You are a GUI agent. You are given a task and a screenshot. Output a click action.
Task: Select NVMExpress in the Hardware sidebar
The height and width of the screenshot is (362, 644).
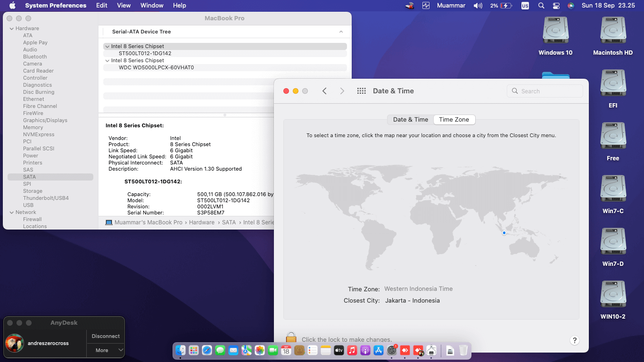coord(39,134)
